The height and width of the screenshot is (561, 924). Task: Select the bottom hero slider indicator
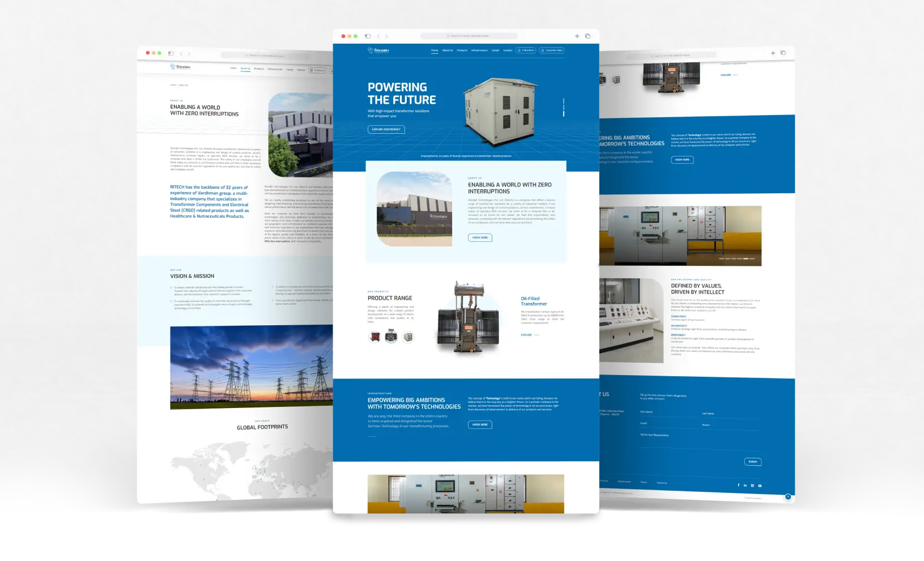click(564, 113)
